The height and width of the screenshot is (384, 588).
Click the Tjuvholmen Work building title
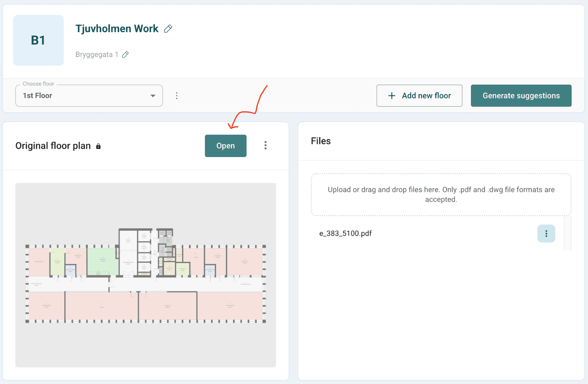pos(117,29)
